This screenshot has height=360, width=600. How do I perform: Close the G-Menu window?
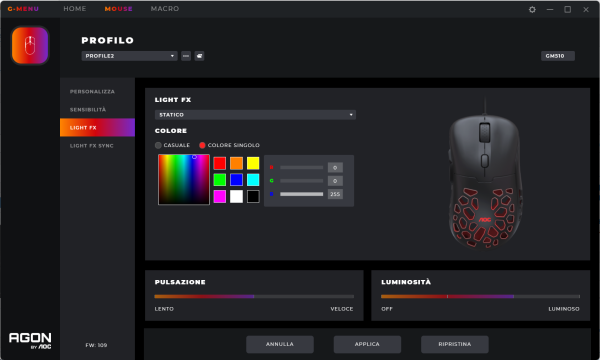pos(586,10)
